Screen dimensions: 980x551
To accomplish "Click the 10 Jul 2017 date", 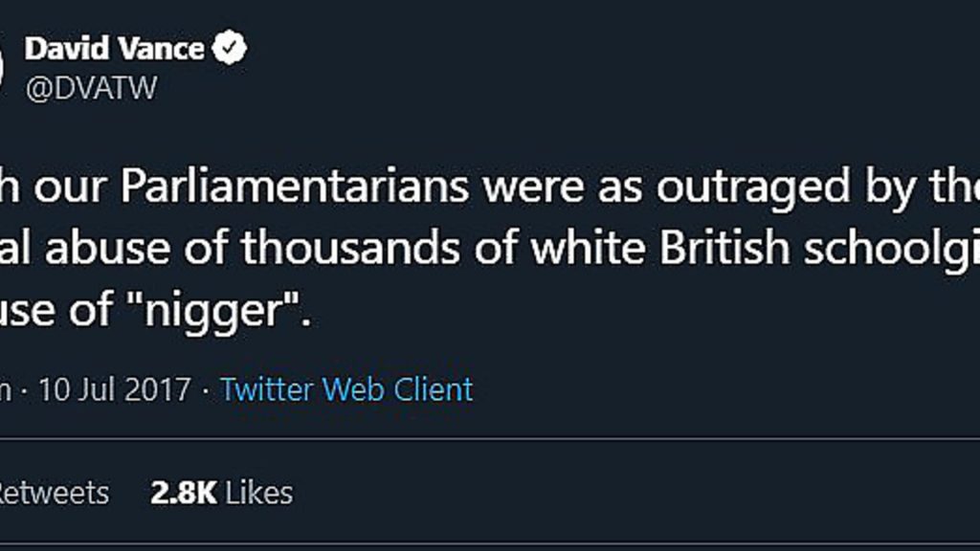I will [115, 390].
